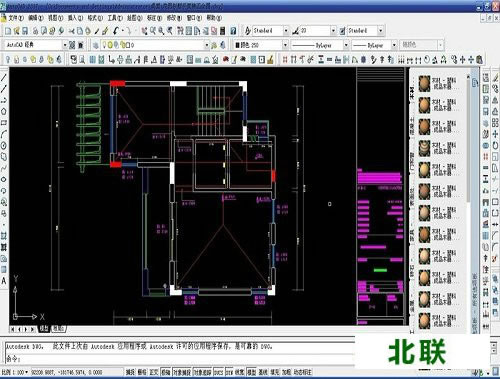Toggle 栅格 (Grid) in status bar

(142, 372)
